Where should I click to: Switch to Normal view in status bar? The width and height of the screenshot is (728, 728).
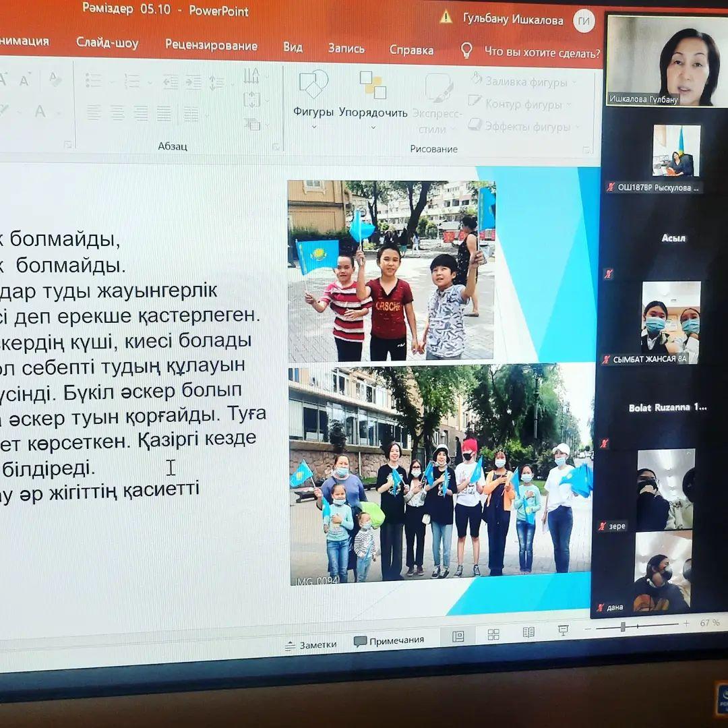458,636
